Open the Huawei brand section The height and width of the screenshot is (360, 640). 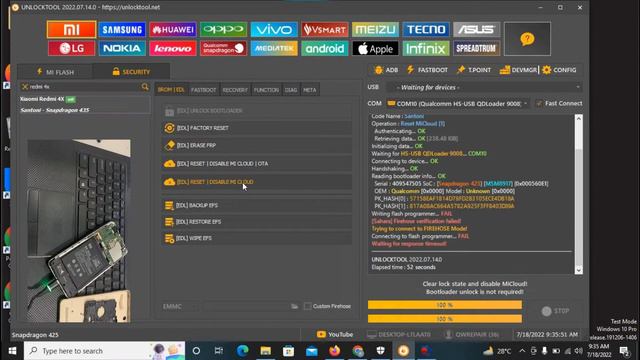(x=173, y=29)
